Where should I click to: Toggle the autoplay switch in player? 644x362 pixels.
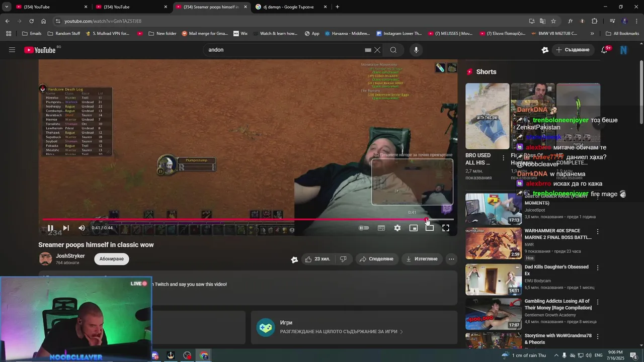[x=364, y=228]
